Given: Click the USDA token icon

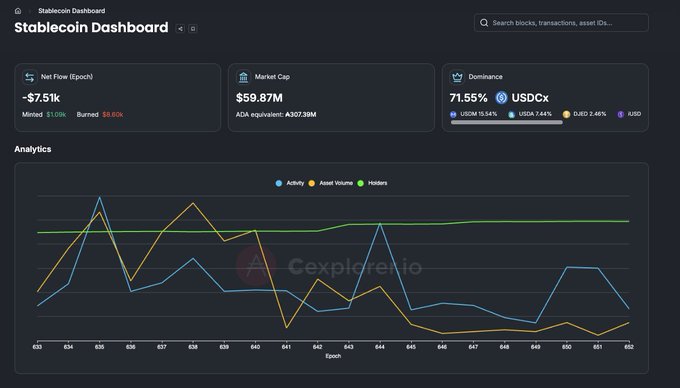Looking at the screenshot, I should coord(512,114).
